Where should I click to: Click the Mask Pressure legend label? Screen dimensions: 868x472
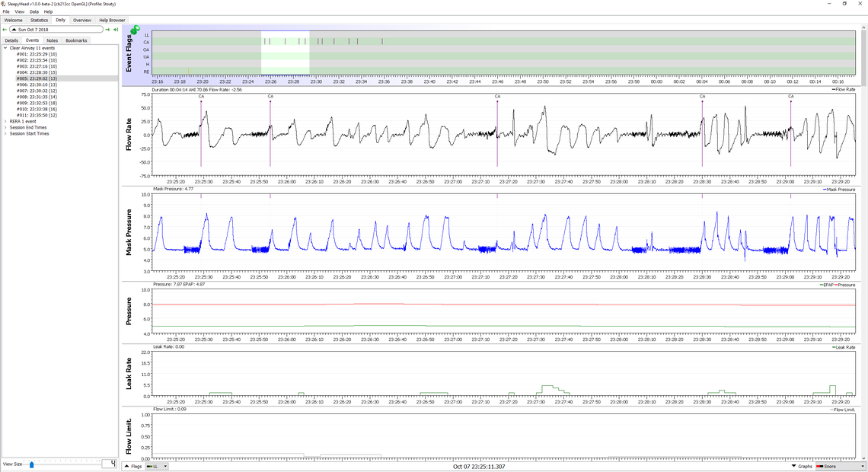pyautogui.click(x=839, y=190)
